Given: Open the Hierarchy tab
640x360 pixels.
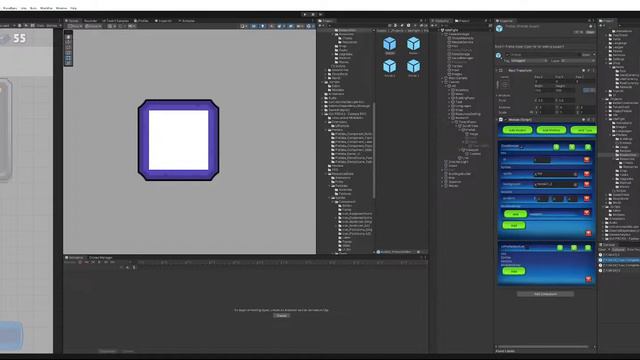Looking at the screenshot, I should [x=441, y=20].
